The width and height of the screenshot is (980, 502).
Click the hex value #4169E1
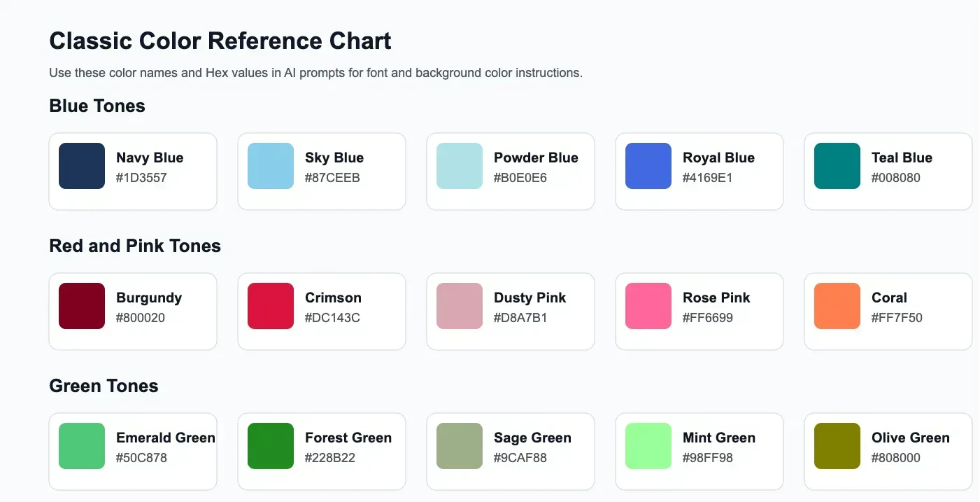(x=708, y=178)
